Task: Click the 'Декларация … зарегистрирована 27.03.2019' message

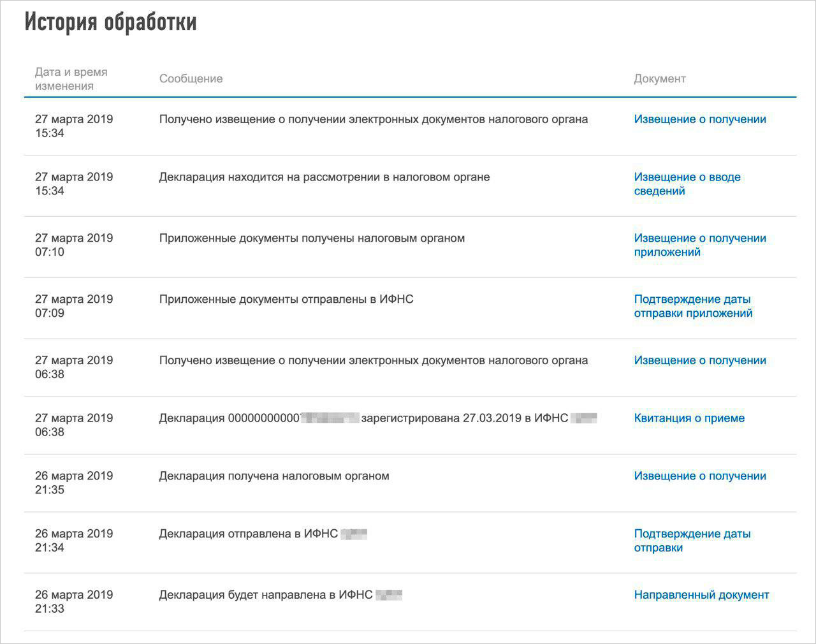Action: tap(376, 418)
